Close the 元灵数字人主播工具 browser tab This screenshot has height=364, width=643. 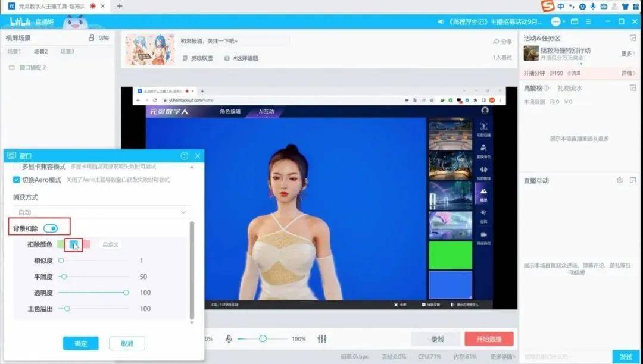click(x=102, y=6)
